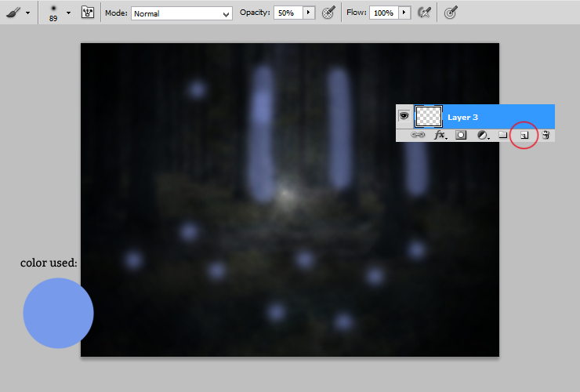Toggle pressure for size icon

(451, 13)
